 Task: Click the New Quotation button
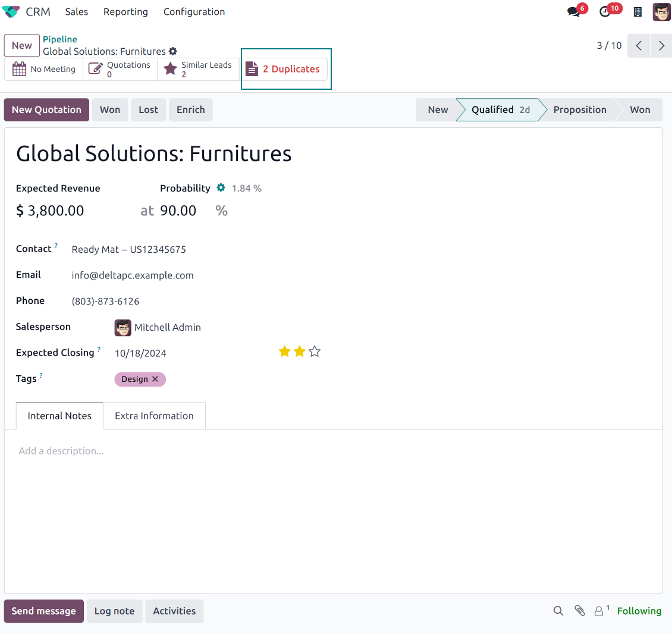[46, 110]
